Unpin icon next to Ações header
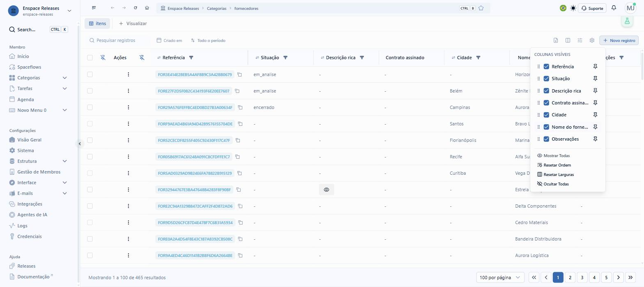644x287 pixels. (142, 58)
